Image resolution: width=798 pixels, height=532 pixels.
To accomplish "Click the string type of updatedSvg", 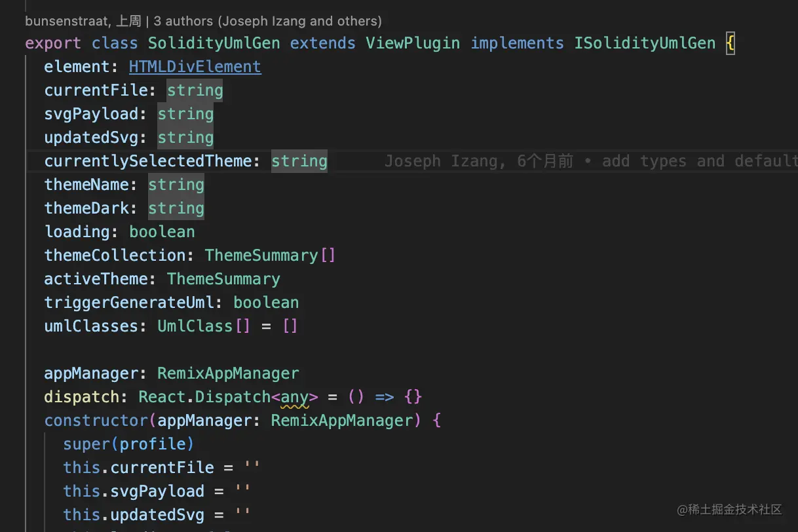I will pos(185,138).
